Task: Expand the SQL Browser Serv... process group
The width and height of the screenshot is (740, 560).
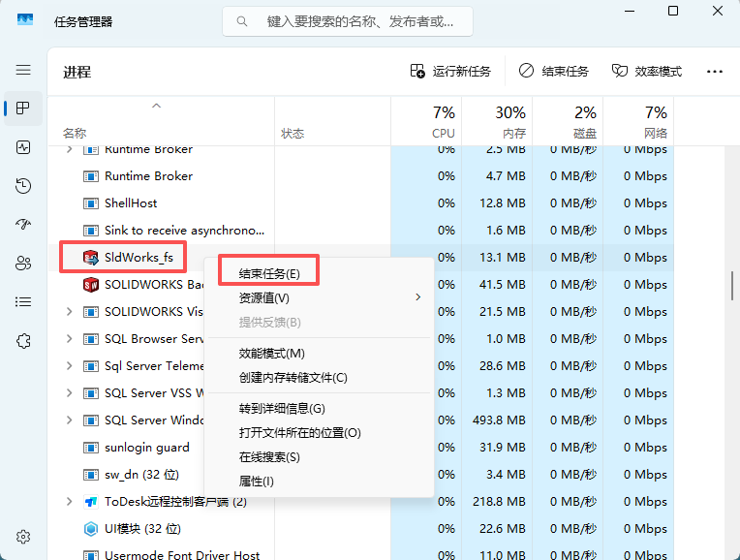Action: pyautogui.click(x=69, y=339)
